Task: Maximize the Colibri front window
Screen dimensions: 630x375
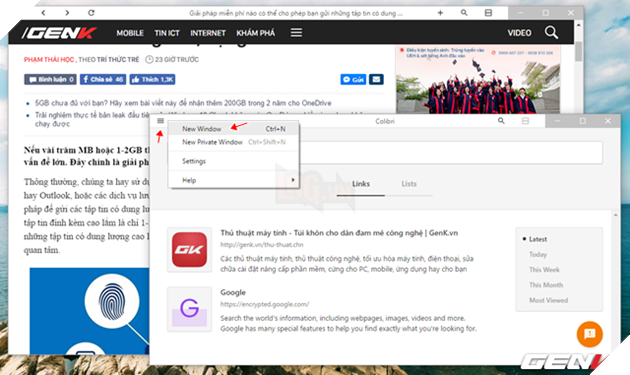Action: 583,121
